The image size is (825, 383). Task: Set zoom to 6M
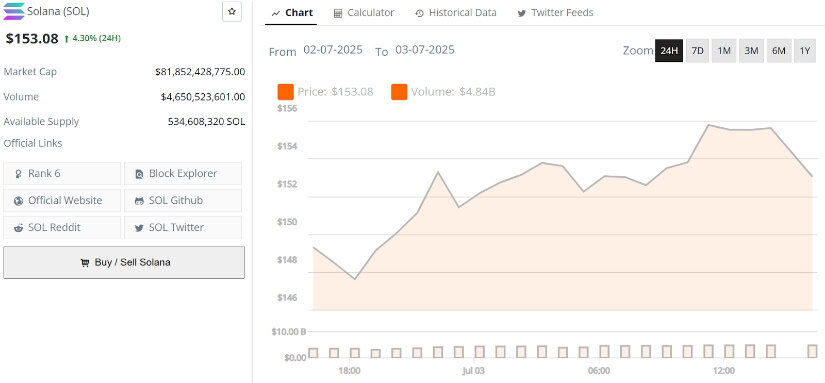coord(779,51)
